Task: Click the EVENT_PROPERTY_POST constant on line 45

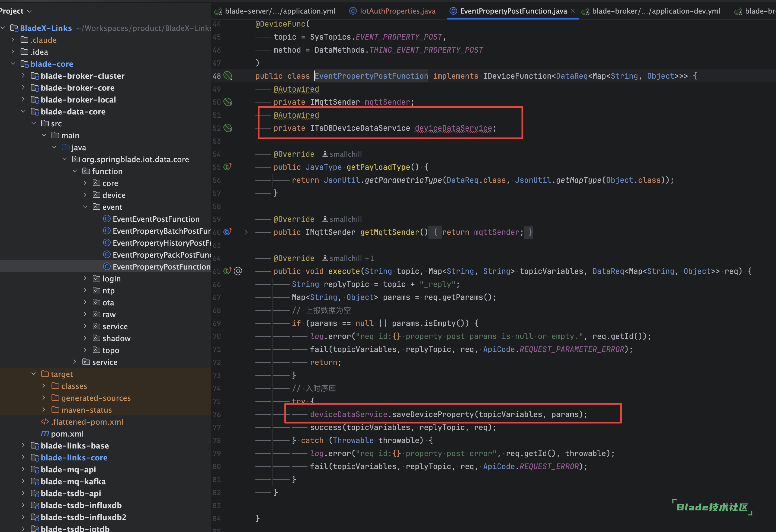Action: pyautogui.click(x=399, y=37)
